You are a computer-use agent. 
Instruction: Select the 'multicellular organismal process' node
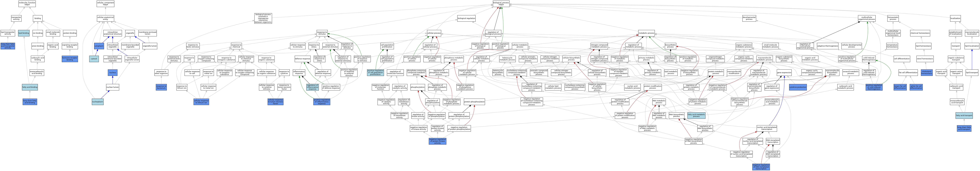[867, 18]
